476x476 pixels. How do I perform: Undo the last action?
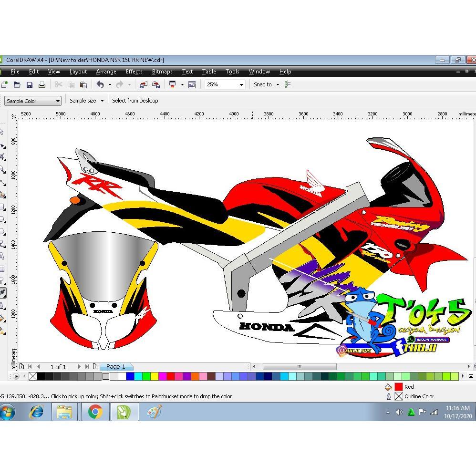pyautogui.click(x=100, y=84)
